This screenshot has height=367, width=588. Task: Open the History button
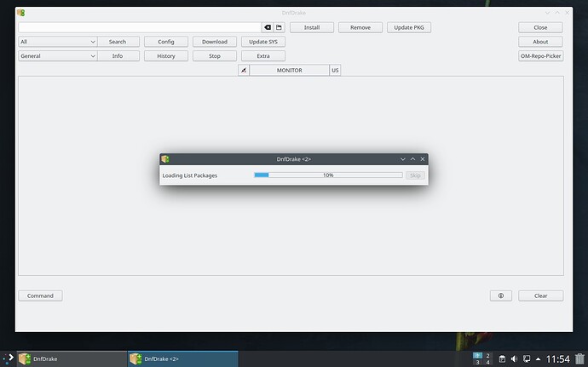pos(166,56)
